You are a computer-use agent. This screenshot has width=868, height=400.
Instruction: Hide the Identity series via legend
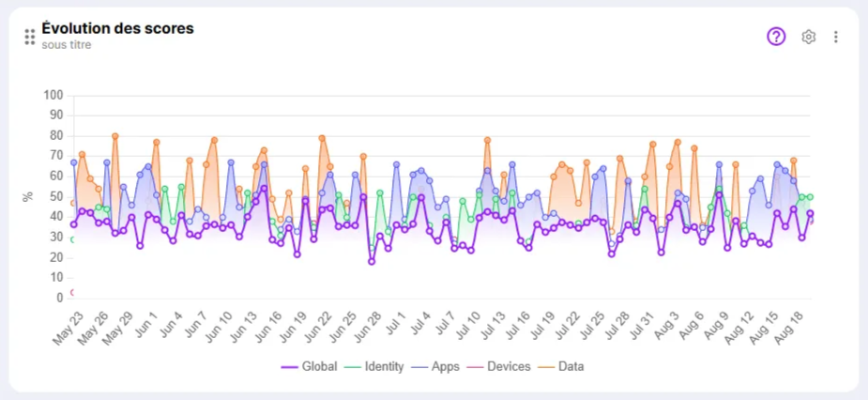(x=384, y=366)
